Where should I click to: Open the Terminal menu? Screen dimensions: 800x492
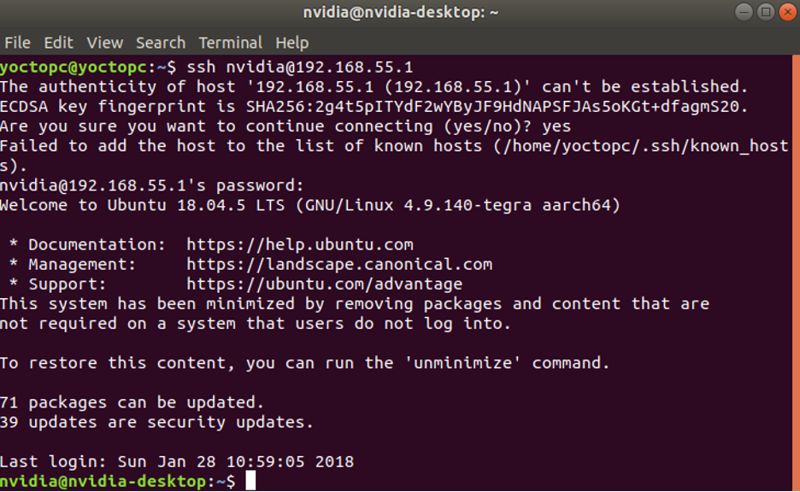[231, 43]
